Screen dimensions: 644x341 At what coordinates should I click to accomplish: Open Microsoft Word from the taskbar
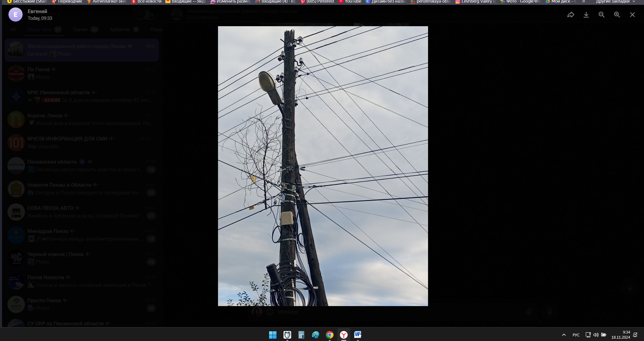[x=358, y=335]
